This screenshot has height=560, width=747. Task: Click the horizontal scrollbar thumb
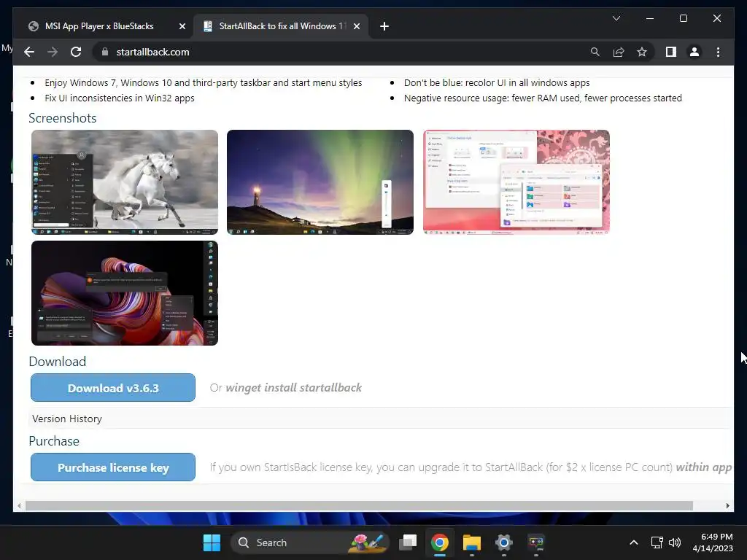(x=359, y=506)
